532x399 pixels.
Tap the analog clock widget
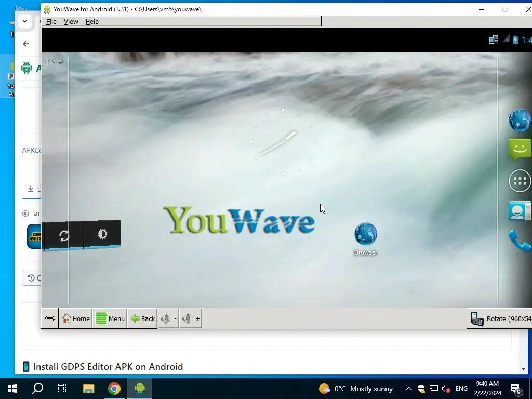click(283, 142)
